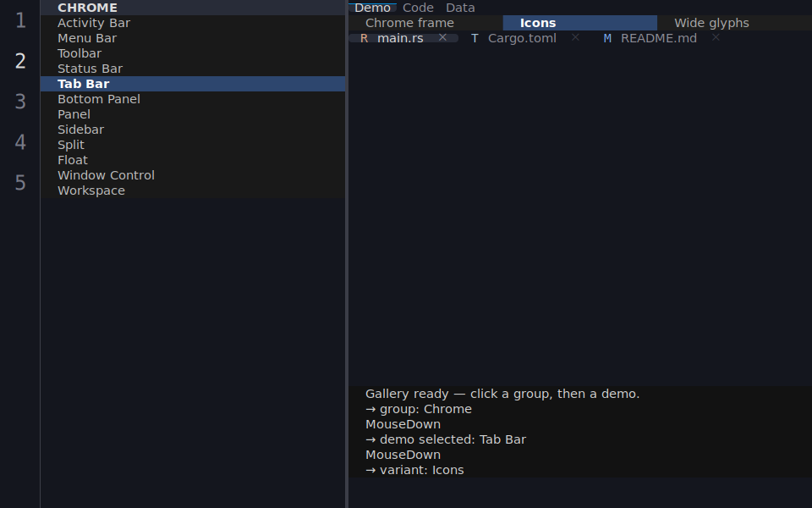The height and width of the screenshot is (508, 812).
Task: Open the Code tab
Action: pyautogui.click(x=418, y=8)
